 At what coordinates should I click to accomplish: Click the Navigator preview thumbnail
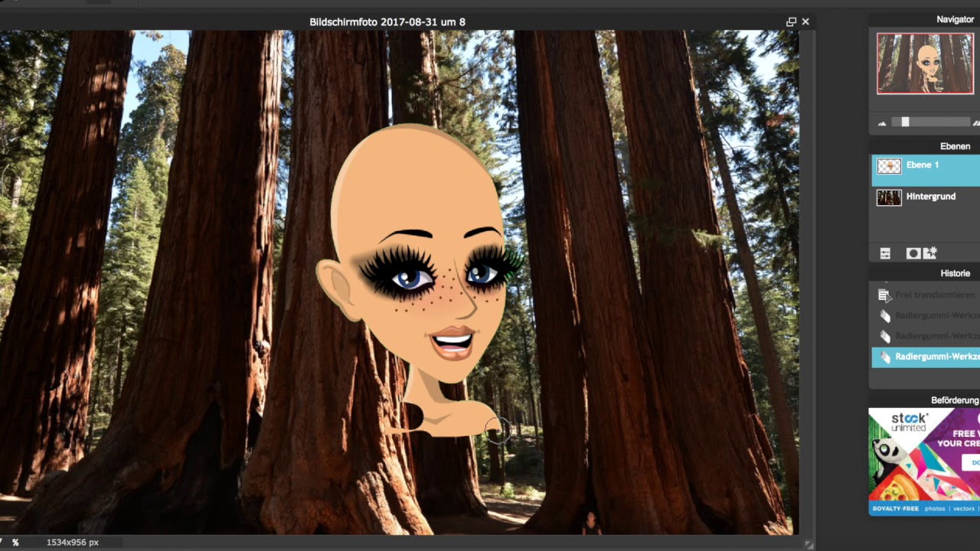pyautogui.click(x=925, y=64)
